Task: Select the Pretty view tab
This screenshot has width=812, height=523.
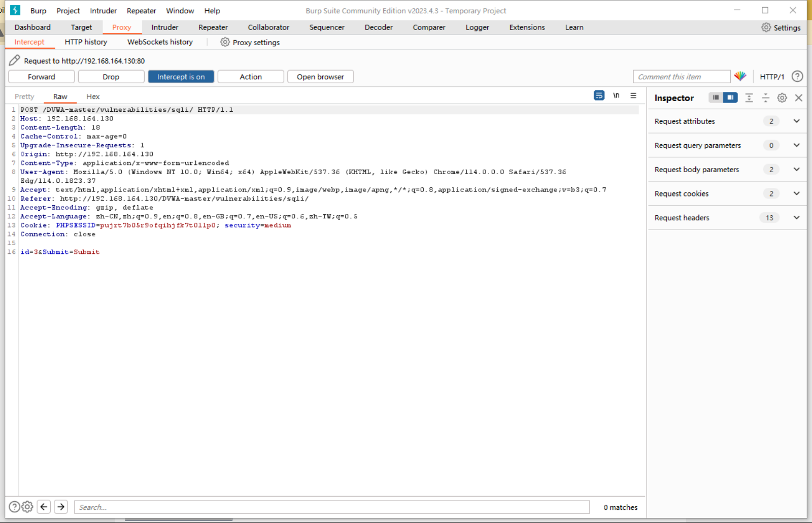Action: tap(24, 96)
